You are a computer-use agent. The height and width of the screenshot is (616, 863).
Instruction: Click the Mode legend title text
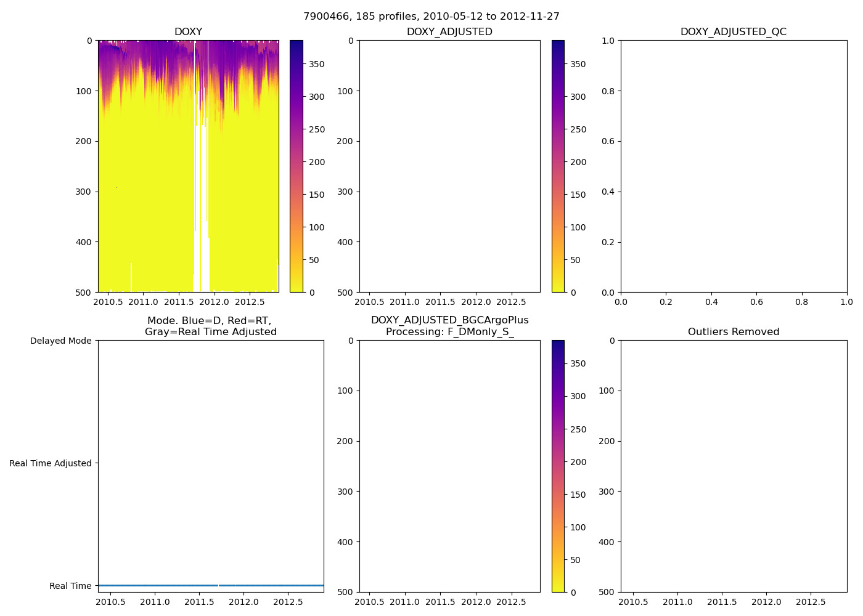pos(210,326)
